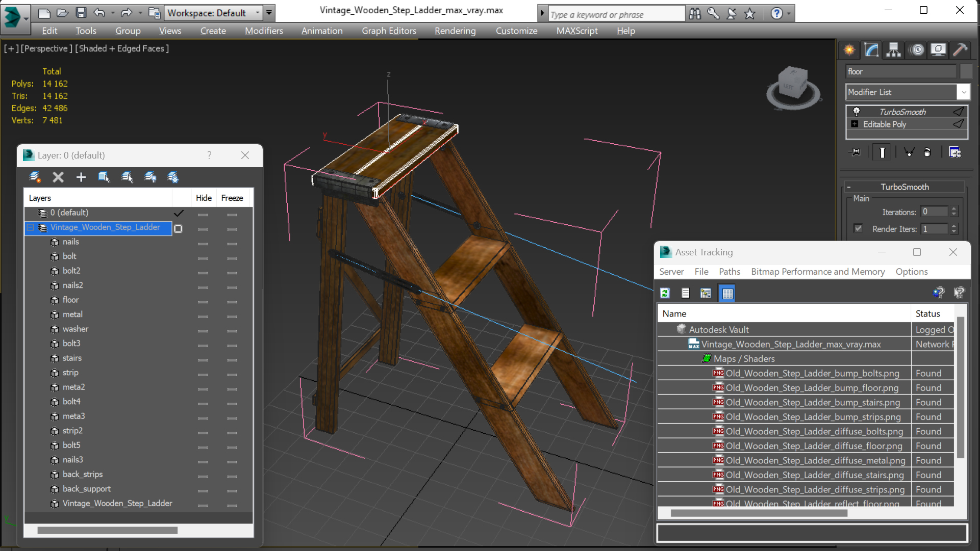Expand Editable Poly plus box
The width and height of the screenshot is (980, 551).
pyautogui.click(x=855, y=124)
